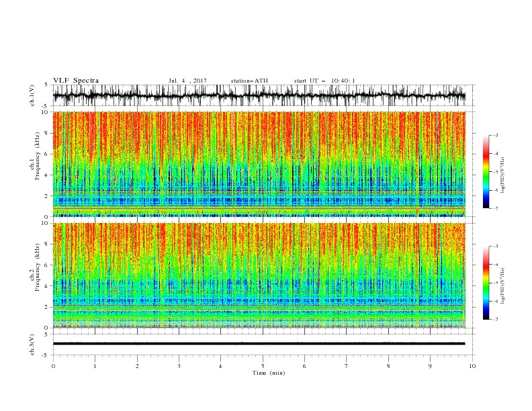Click the "10" frequency tick of ch.2 spectrogram

[x=45, y=224]
